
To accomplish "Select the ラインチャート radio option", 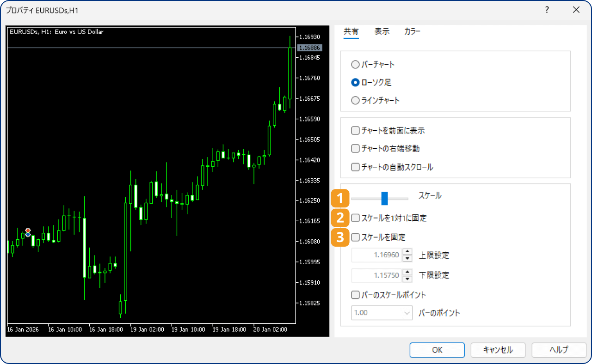I will point(355,100).
